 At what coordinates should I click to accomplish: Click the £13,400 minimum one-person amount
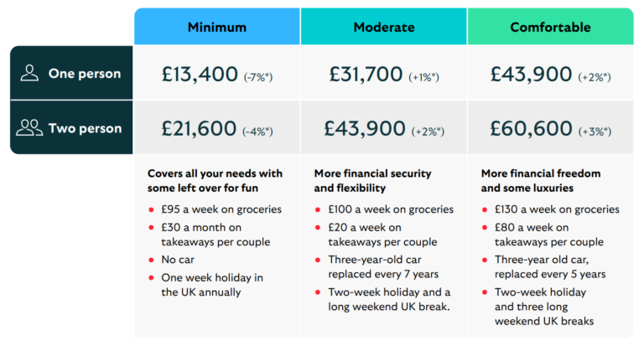coord(200,74)
